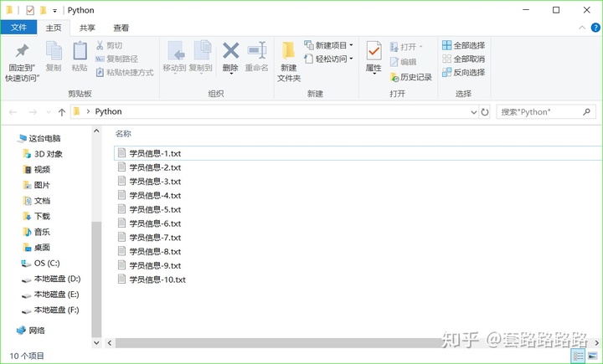Open Videos (视频) in sidebar
The image size is (603, 364).
click(x=37, y=170)
